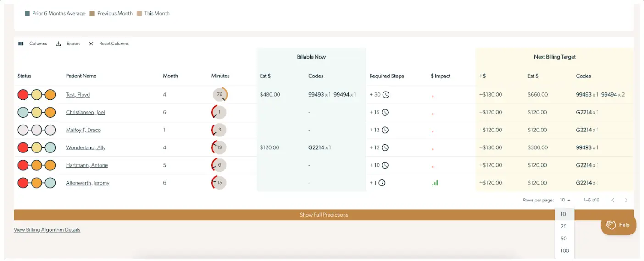
Task: Click status circles for Altenwerth, Jeromy
Action: pyautogui.click(x=37, y=183)
